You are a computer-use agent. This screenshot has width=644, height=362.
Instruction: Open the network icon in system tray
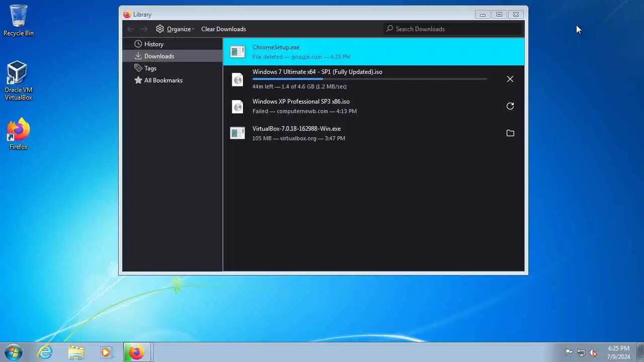[x=581, y=352]
